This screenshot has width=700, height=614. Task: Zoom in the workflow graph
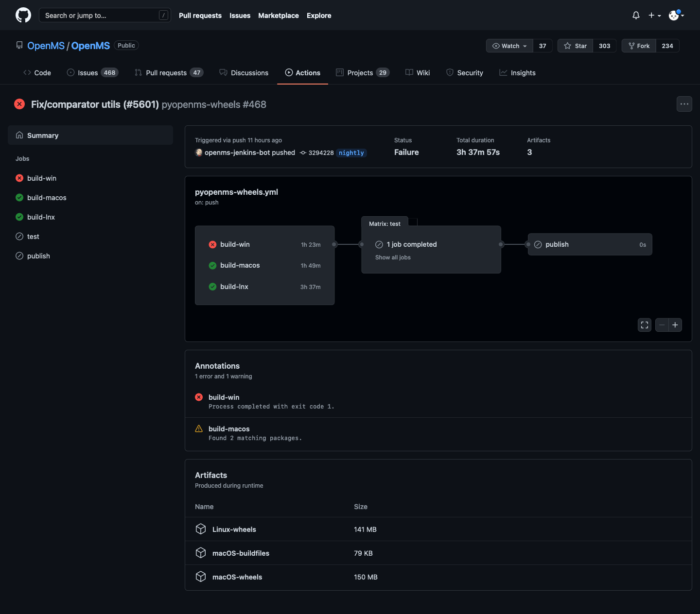point(675,325)
